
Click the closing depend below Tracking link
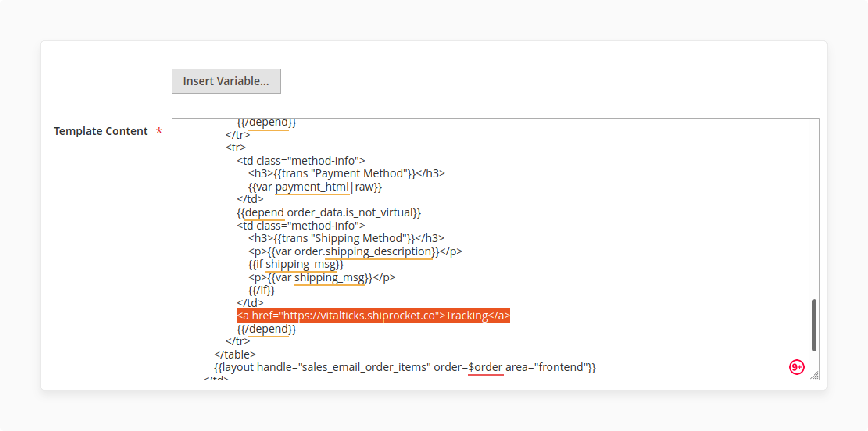(x=266, y=329)
